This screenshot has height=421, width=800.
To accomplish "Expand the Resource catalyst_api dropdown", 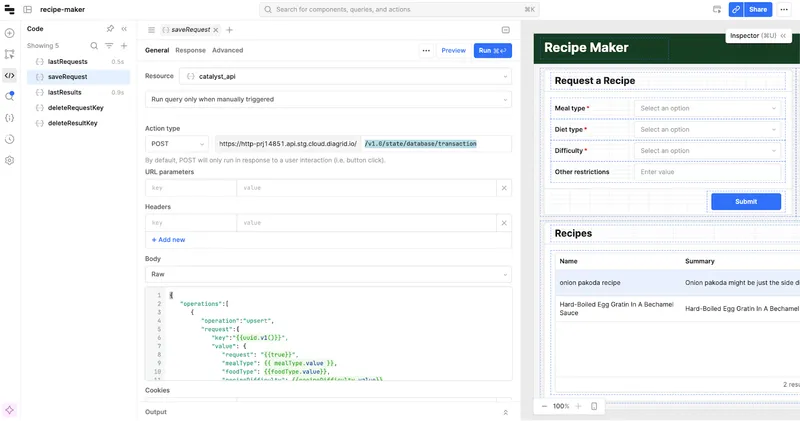I will (x=345, y=76).
